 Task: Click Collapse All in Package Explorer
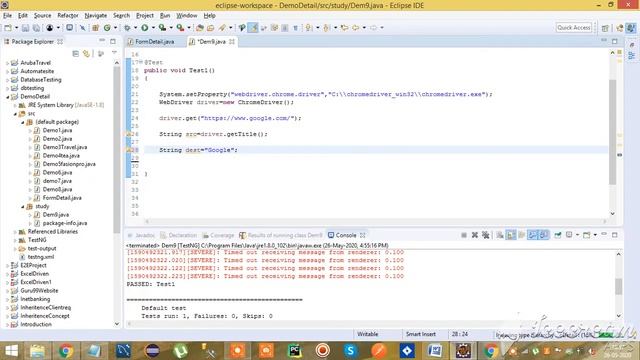point(76,53)
